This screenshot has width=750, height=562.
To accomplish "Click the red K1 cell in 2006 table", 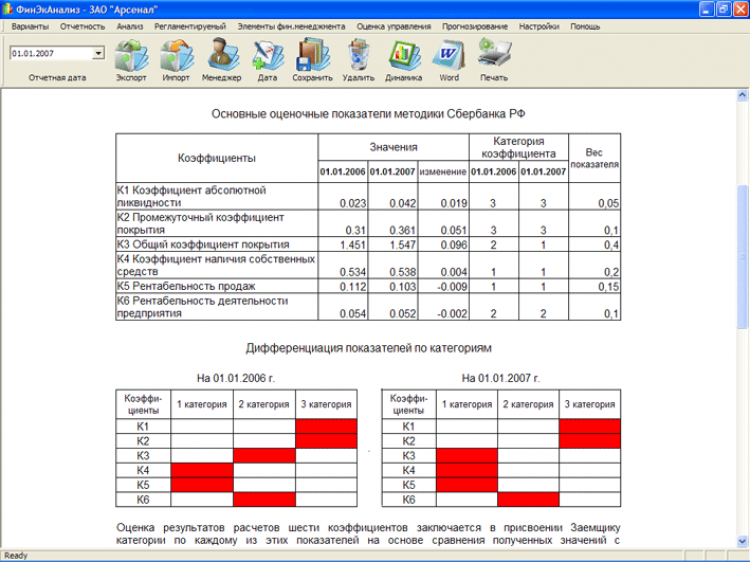I will click(x=326, y=426).
